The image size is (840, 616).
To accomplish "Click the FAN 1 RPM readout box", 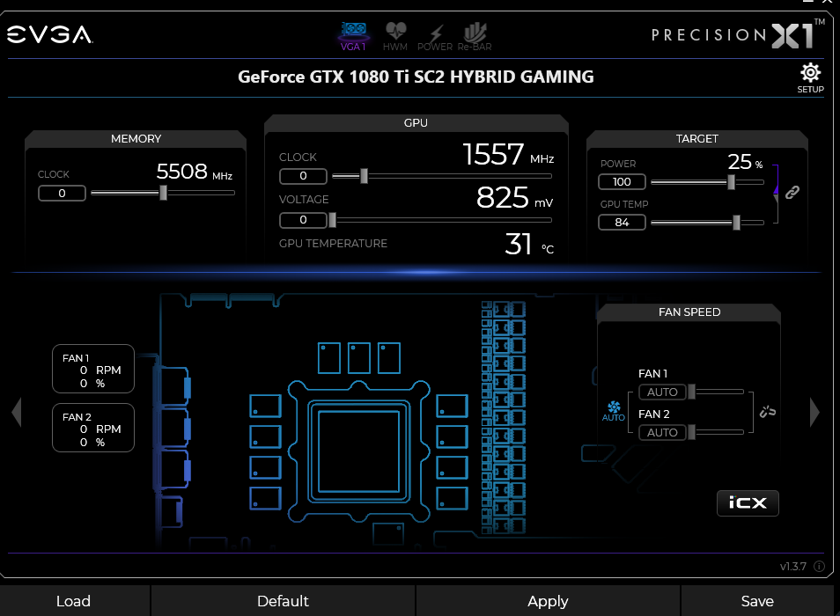I will tap(93, 370).
